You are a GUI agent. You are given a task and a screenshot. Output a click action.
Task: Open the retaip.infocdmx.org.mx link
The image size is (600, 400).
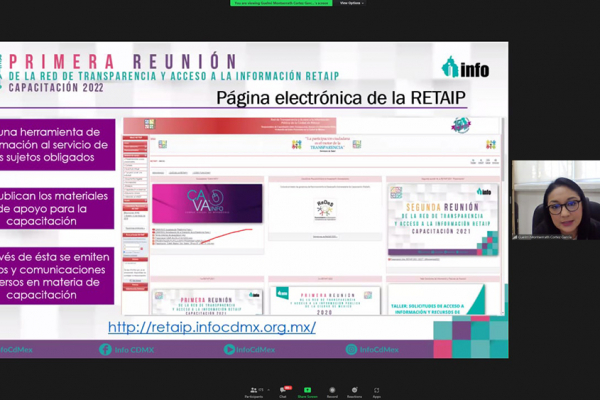pyautogui.click(x=212, y=327)
